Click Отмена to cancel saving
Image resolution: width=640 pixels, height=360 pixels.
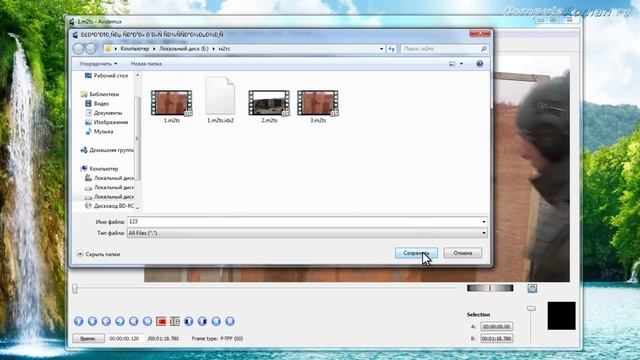point(463,253)
